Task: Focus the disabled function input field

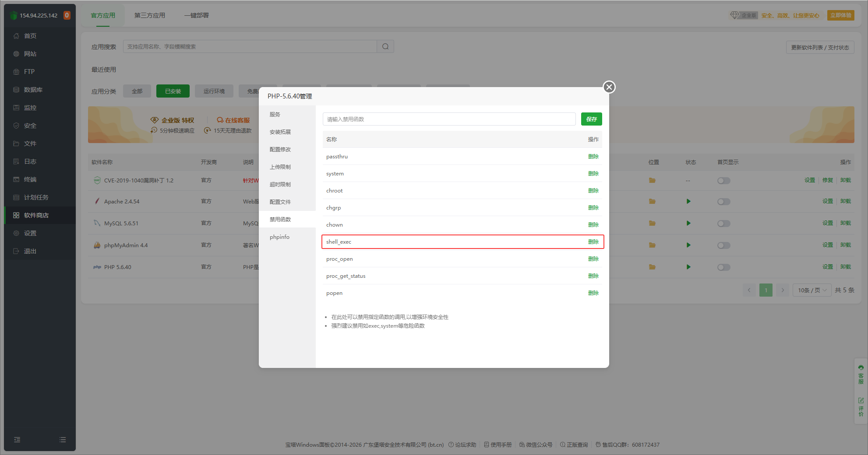Action: point(449,119)
